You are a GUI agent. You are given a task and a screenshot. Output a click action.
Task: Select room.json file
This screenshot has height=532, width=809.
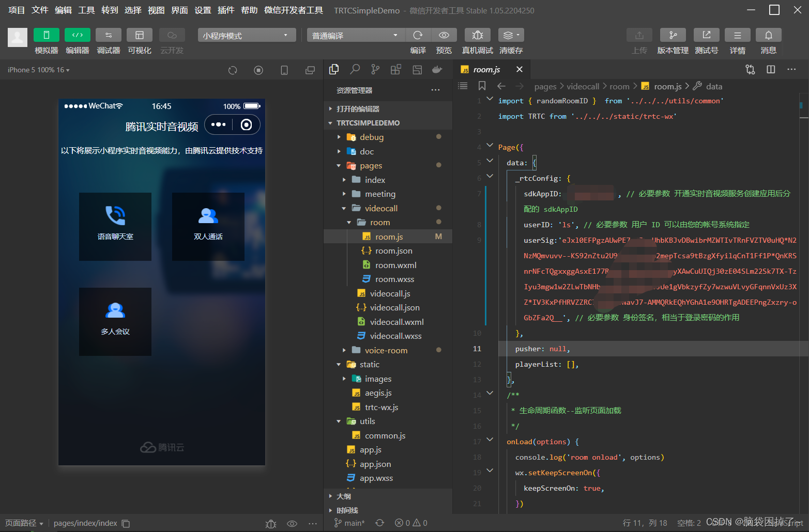point(388,251)
